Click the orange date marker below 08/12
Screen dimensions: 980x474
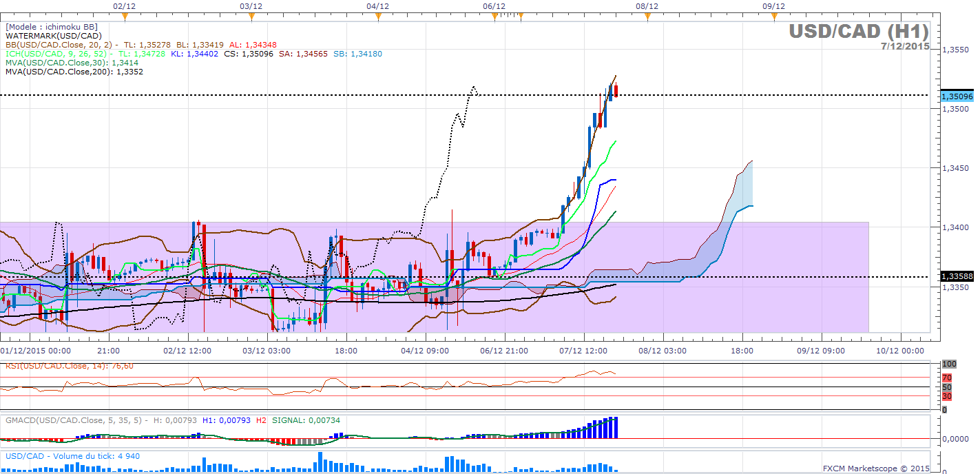647,17
